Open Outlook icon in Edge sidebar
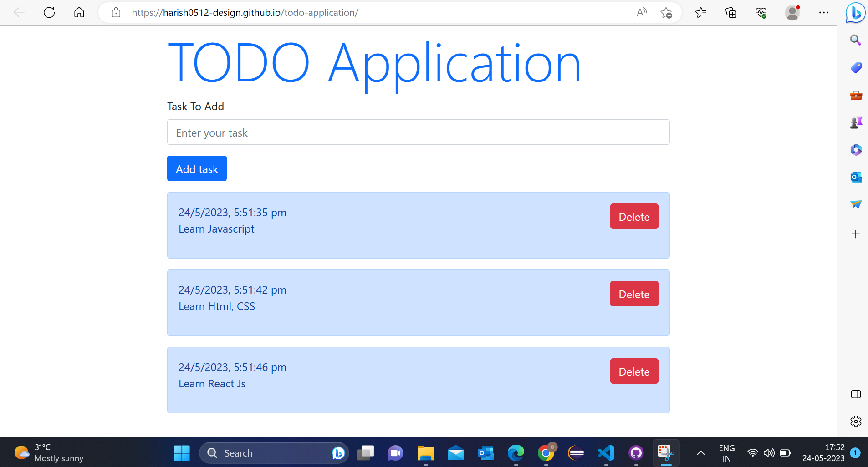 855,177
